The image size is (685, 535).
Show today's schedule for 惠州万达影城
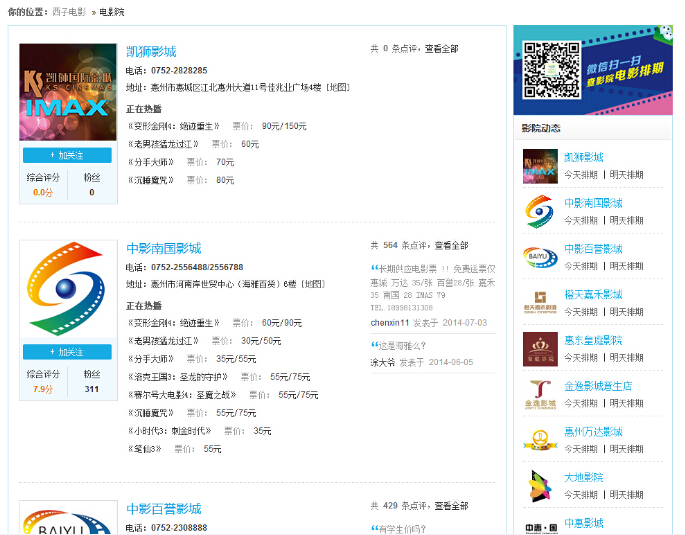point(581,449)
